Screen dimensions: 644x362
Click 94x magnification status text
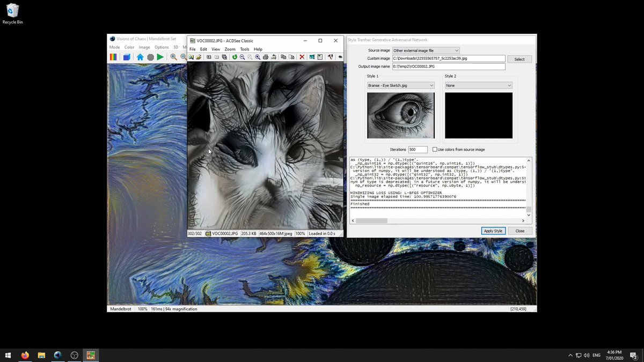point(181,309)
